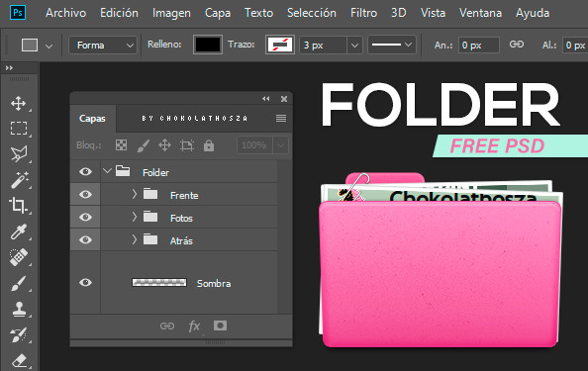Select the Move tool
588x371 pixels.
(18, 103)
